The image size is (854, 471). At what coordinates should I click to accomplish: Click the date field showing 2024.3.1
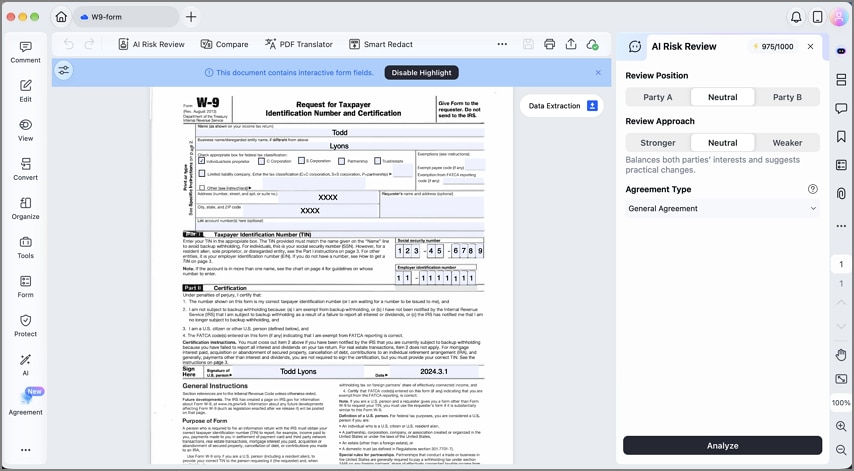[434, 371]
